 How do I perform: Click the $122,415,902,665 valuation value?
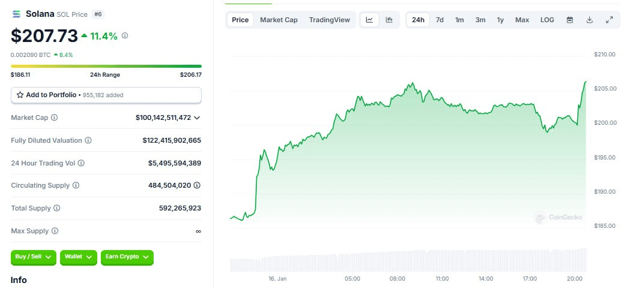[172, 140]
